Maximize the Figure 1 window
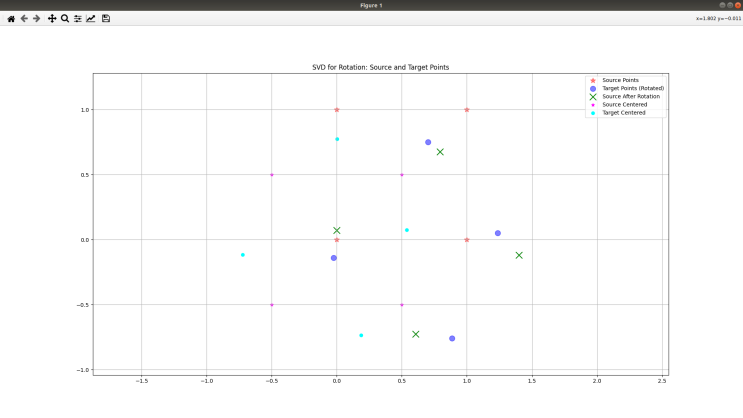 (730, 5)
